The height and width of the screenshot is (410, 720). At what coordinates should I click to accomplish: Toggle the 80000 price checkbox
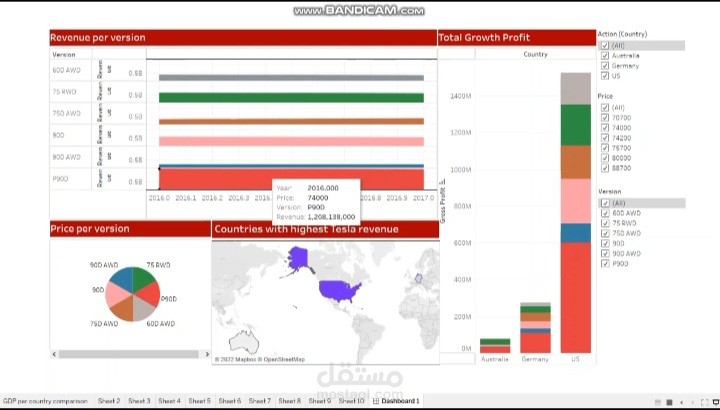coord(605,158)
